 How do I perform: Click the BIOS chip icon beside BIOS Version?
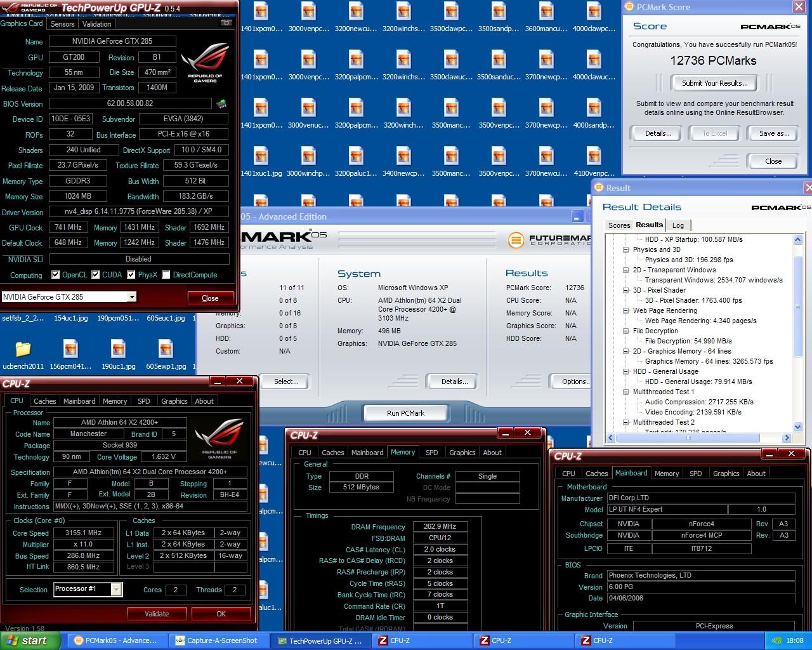[221, 103]
